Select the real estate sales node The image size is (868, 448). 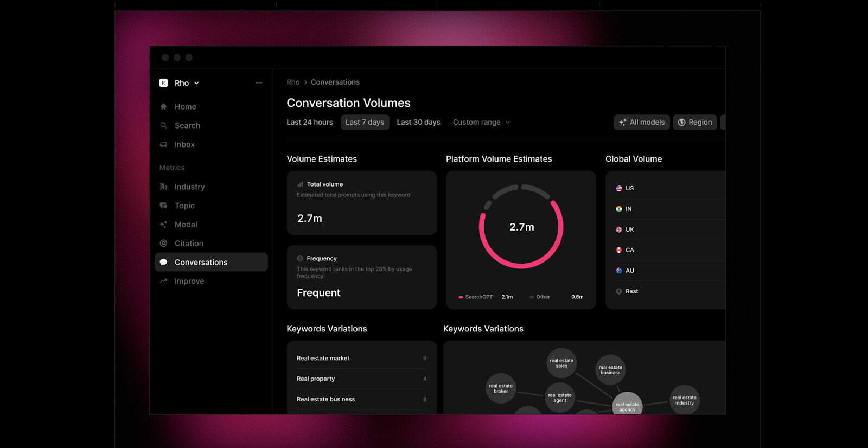[x=561, y=363]
